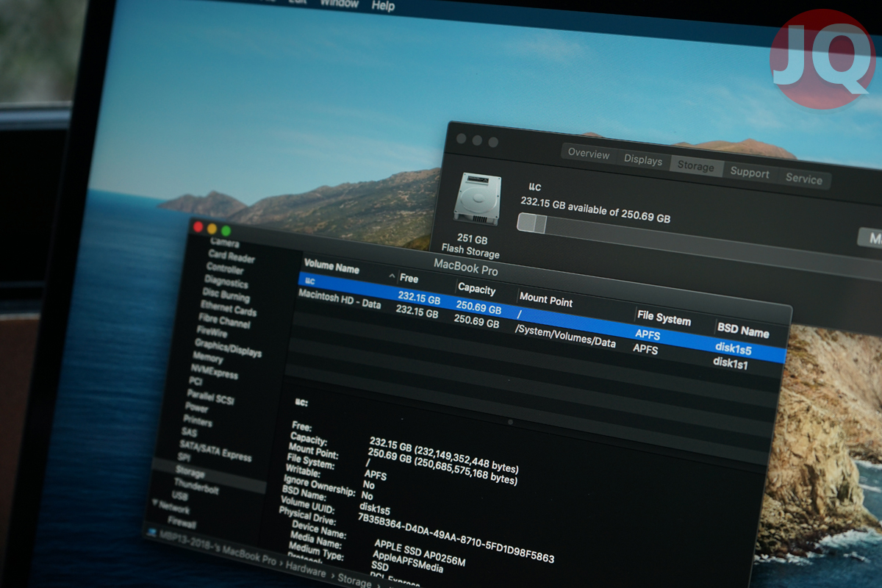The image size is (882, 588).
Task: Switch to the Displays tab
Action: 643,160
